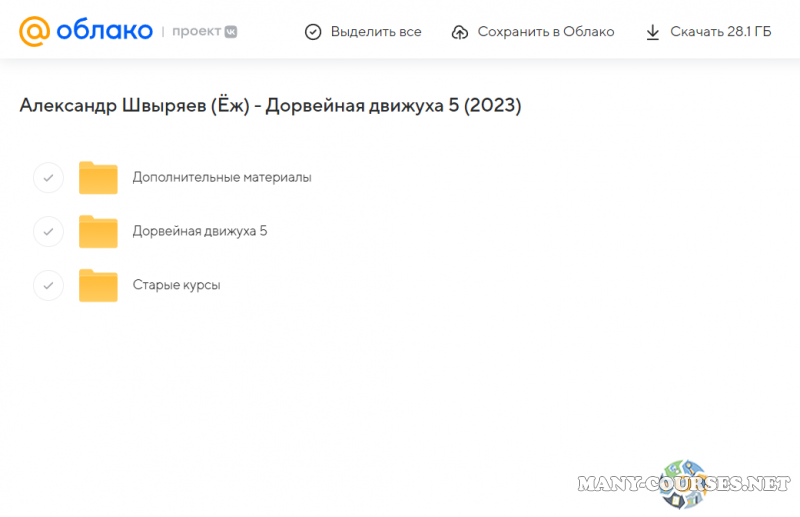Click the download arrow icon

pos(653,32)
